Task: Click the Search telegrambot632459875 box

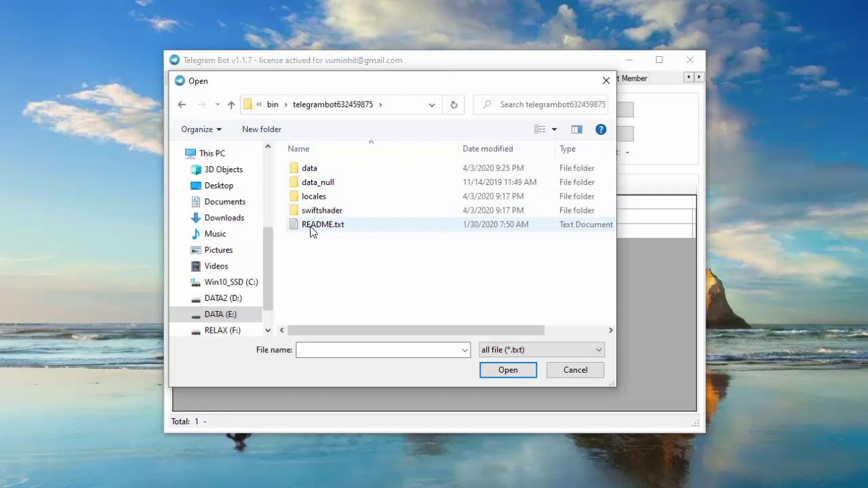Action: click(540, 104)
